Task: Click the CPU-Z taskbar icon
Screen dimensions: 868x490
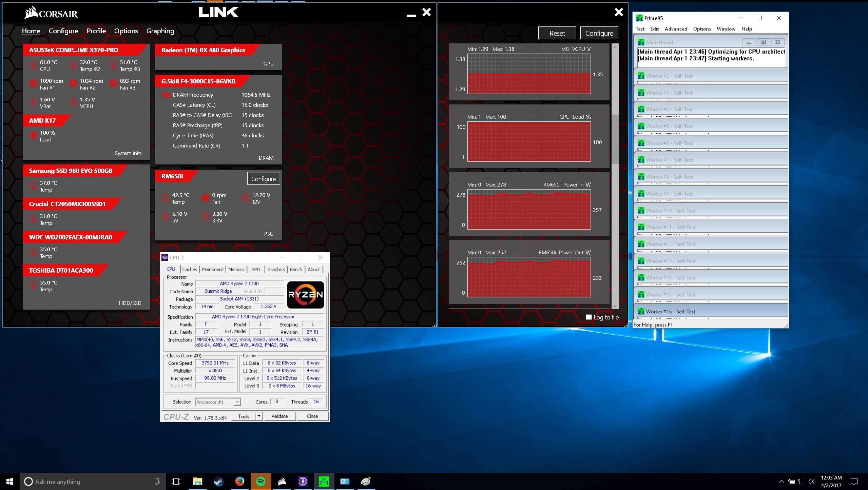Action: [303, 482]
